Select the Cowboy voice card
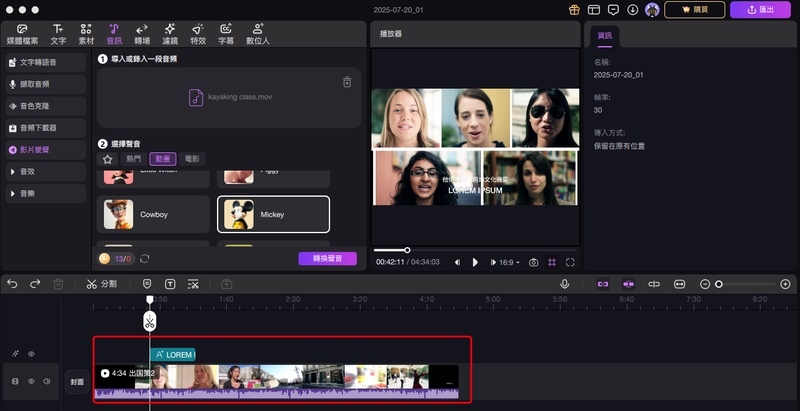The width and height of the screenshot is (800, 411). [153, 214]
